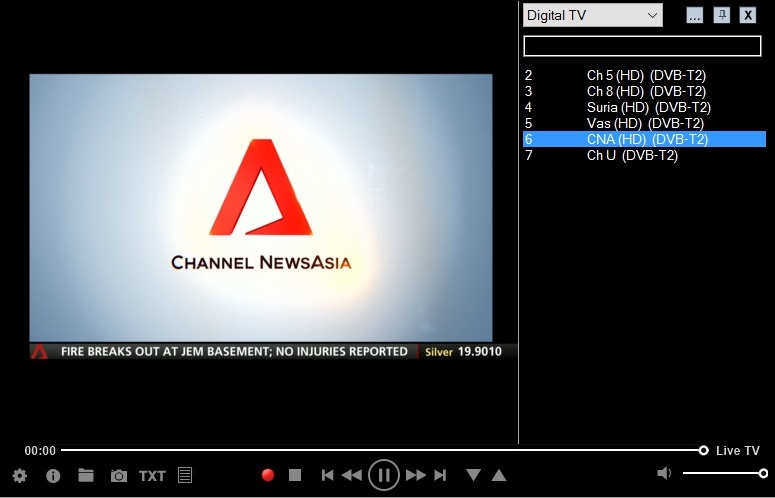Take a snapshot with the camera icon
The width and height of the screenshot is (775, 498).
pos(119,476)
